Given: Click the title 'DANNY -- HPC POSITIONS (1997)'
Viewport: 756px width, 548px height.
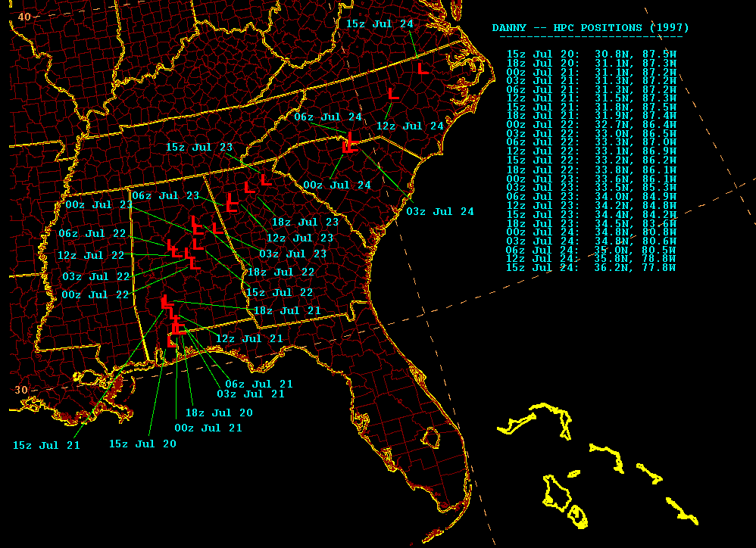Looking at the screenshot, I should [x=591, y=27].
